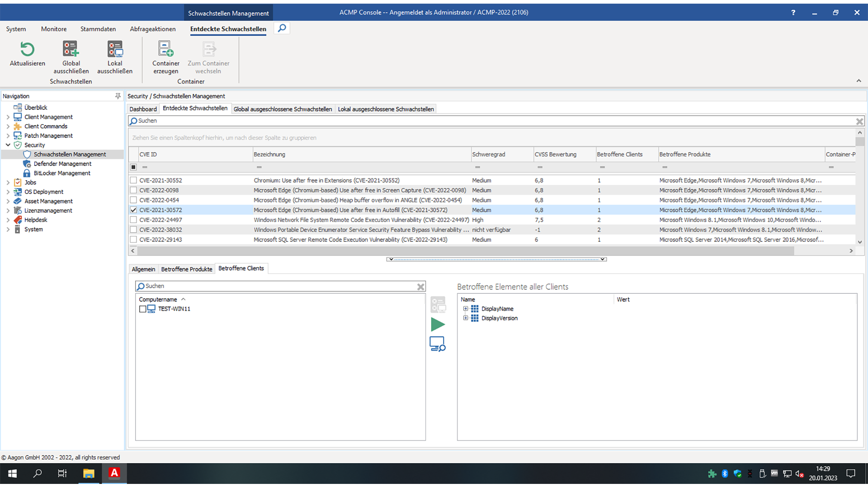Select Überblick in navigation tree

point(36,108)
